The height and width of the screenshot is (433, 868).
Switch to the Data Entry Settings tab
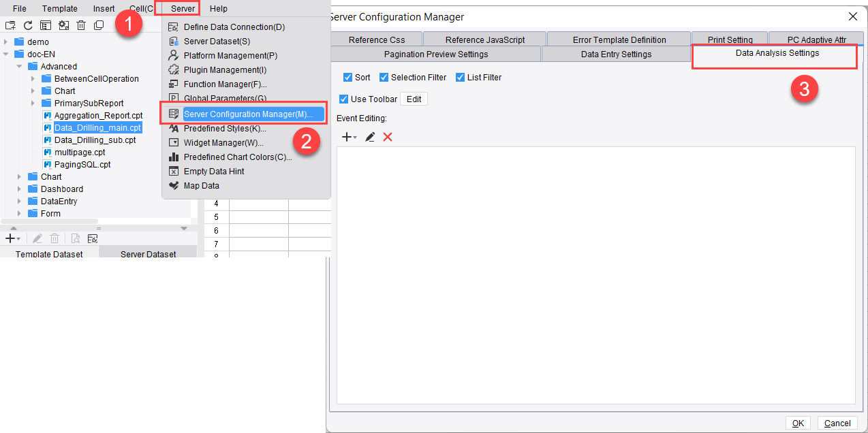coord(615,54)
